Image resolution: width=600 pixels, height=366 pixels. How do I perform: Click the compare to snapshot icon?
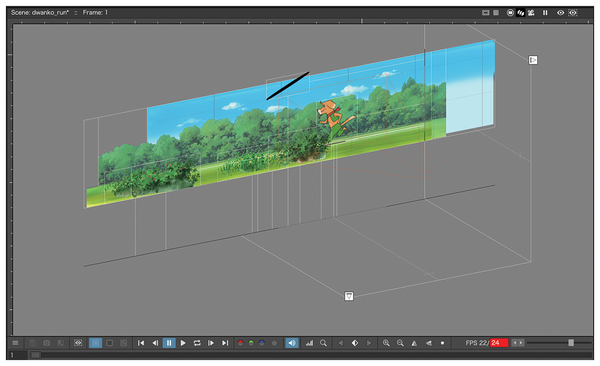[60, 343]
